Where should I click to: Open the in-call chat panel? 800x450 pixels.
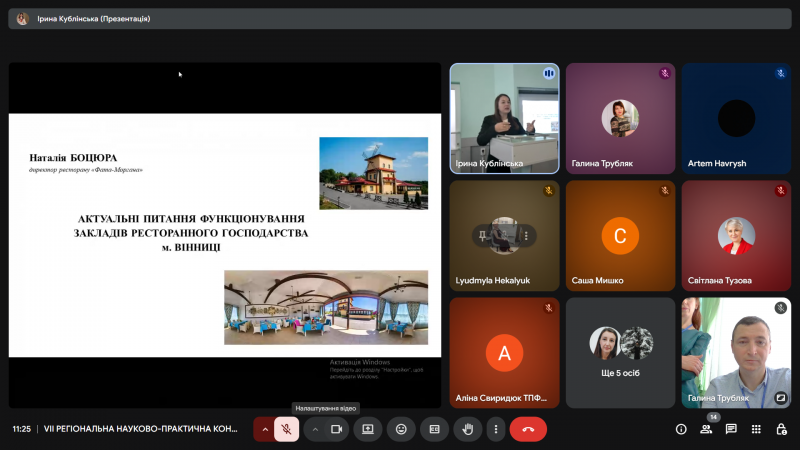click(731, 429)
